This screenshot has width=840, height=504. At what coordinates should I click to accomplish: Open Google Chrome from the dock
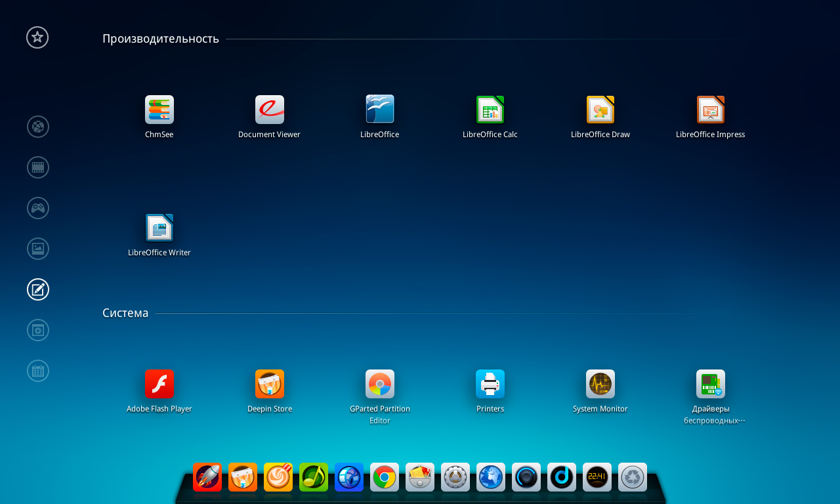coord(385,477)
